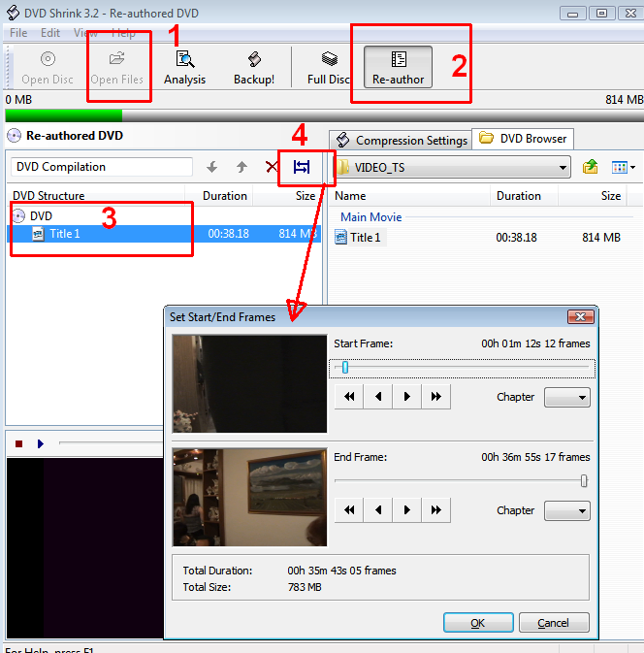Open the Edit menu
Image resolution: width=644 pixels, height=653 pixels.
[x=50, y=33]
